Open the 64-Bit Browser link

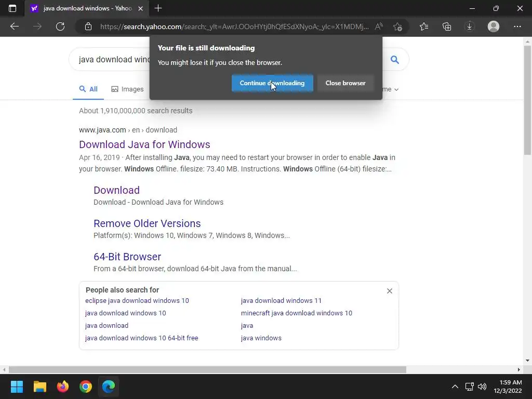(127, 257)
